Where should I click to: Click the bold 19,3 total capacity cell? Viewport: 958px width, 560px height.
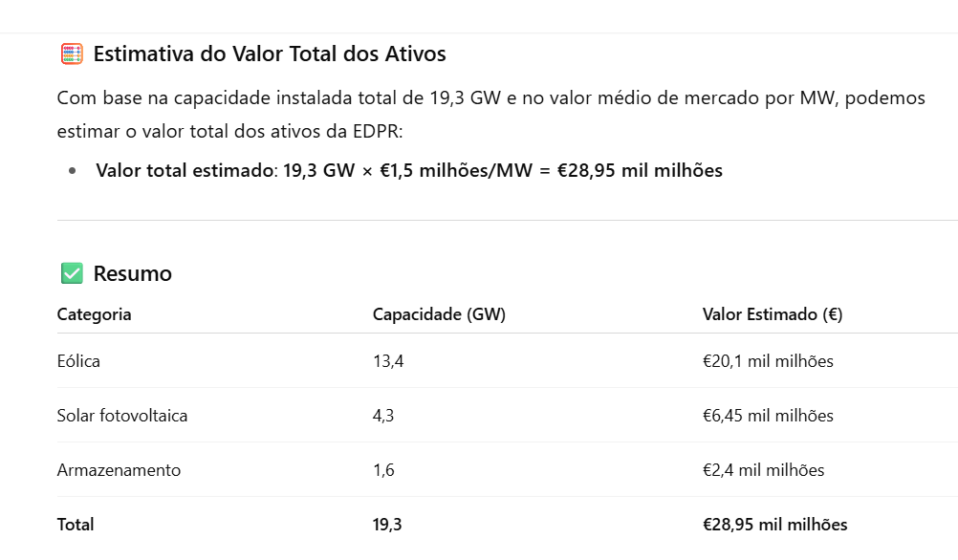tap(386, 525)
